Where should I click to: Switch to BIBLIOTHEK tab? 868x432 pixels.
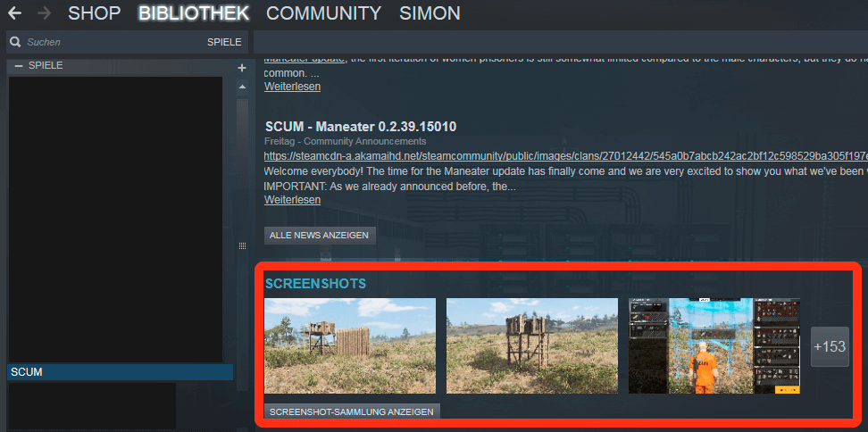point(194,13)
